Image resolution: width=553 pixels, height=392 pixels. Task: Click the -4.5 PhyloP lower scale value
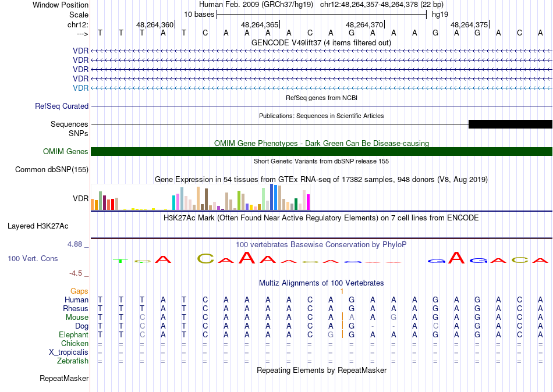coord(76,273)
